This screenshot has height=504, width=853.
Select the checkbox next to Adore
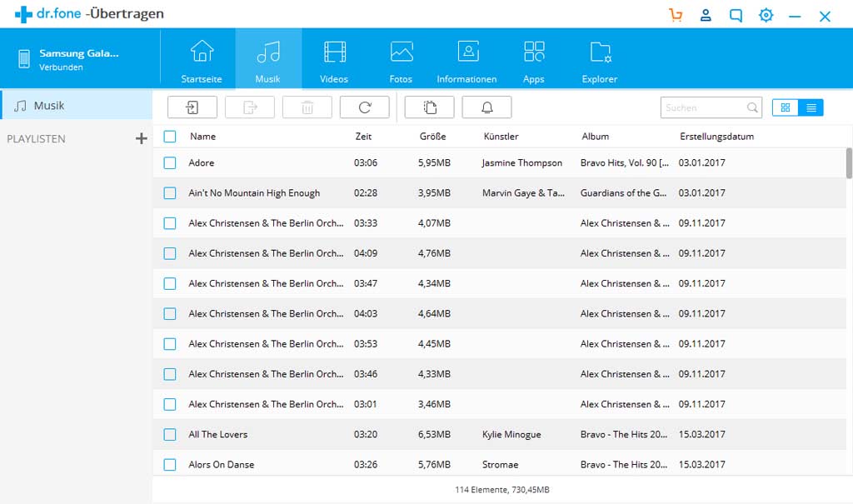[x=170, y=162]
